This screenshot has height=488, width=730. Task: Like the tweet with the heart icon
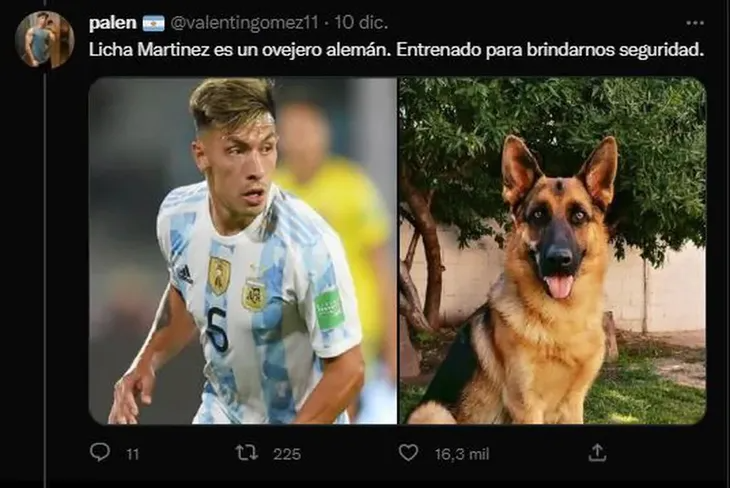tap(408, 453)
